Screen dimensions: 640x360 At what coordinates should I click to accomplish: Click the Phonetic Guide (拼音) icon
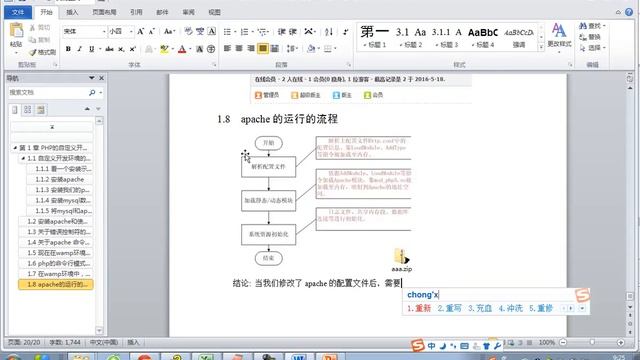[200, 31]
